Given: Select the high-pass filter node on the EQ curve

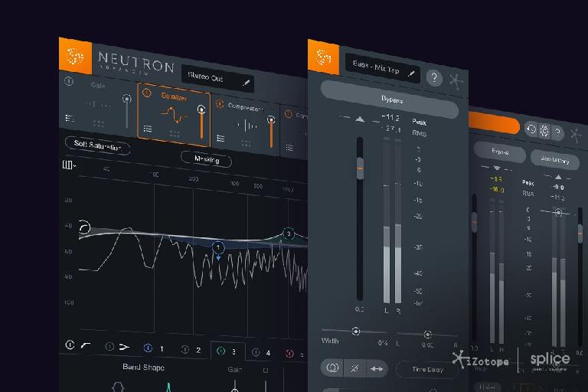Looking at the screenshot, I should tap(84, 227).
